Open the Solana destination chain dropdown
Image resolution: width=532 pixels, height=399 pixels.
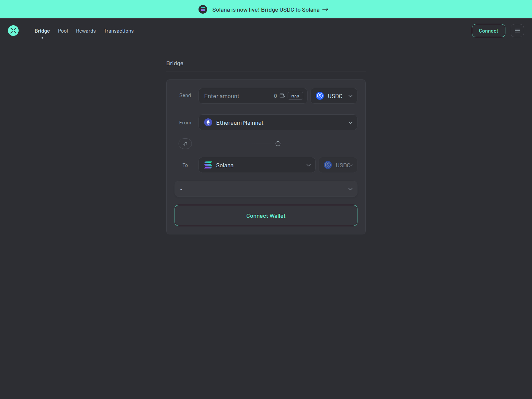click(257, 165)
